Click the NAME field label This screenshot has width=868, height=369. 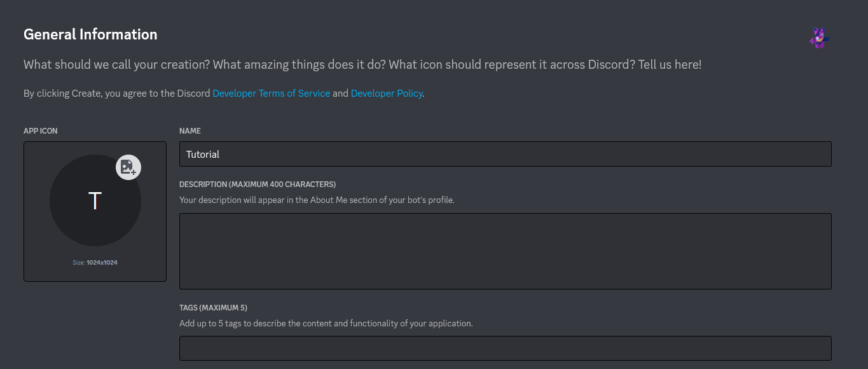pos(190,131)
